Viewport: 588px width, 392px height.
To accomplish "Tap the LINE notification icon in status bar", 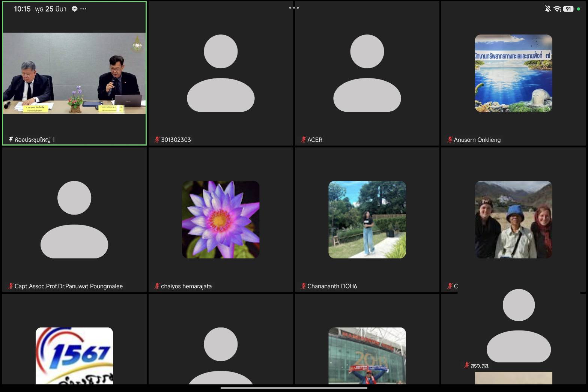I will (x=74, y=9).
